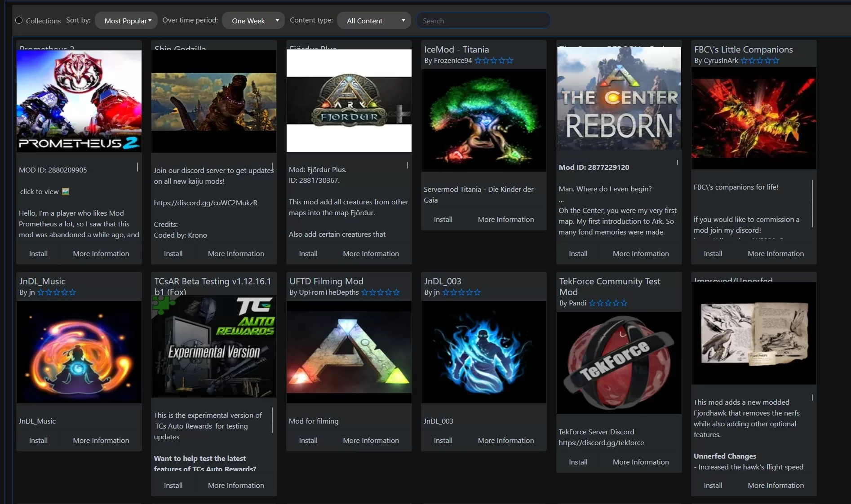Click the star rating by UpFromTheDepths
851x504 pixels.
tap(381, 292)
